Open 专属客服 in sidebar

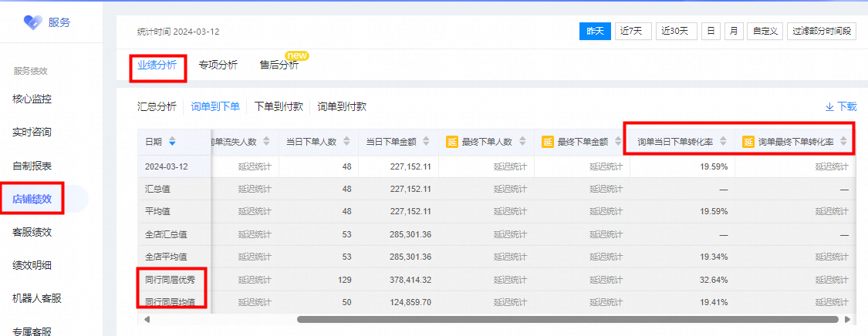32,331
